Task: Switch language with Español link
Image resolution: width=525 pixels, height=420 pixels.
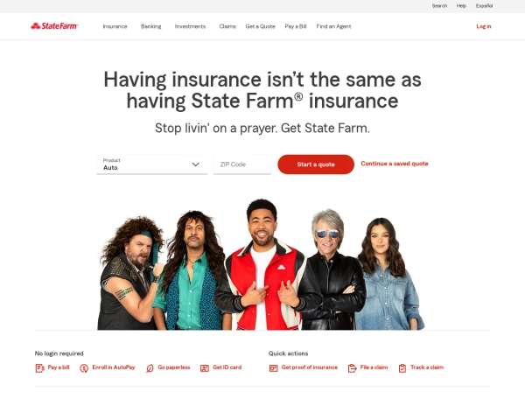Action: click(x=484, y=6)
